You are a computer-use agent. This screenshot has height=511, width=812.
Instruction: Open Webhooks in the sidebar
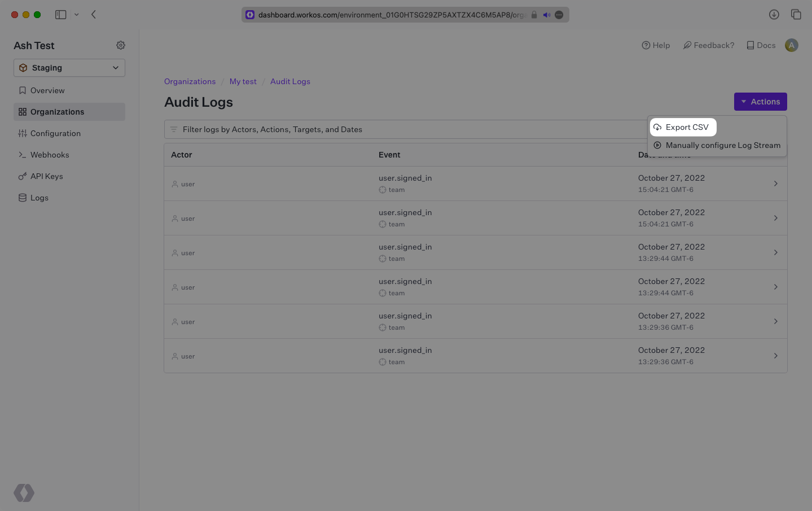[50, 155]
